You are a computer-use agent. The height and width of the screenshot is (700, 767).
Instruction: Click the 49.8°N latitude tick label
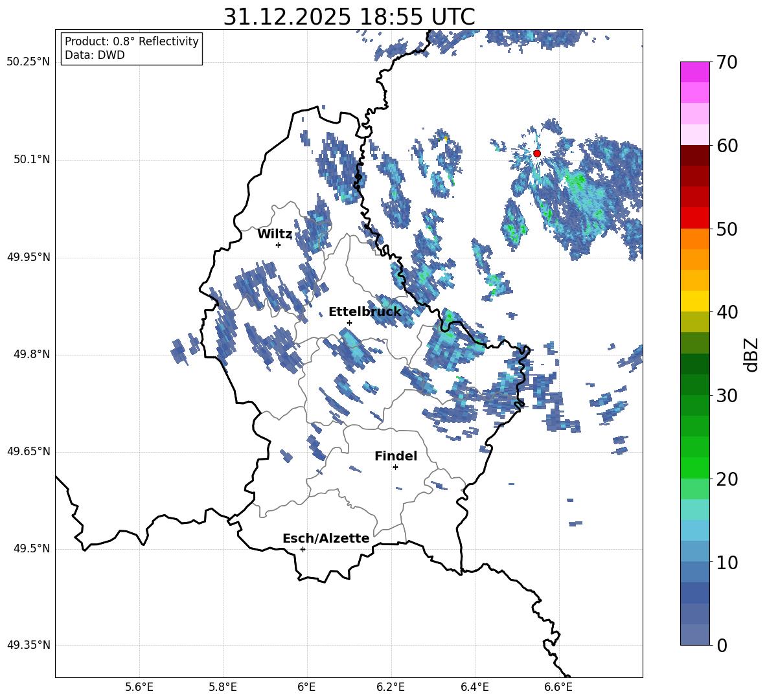[x=32, y=354]
